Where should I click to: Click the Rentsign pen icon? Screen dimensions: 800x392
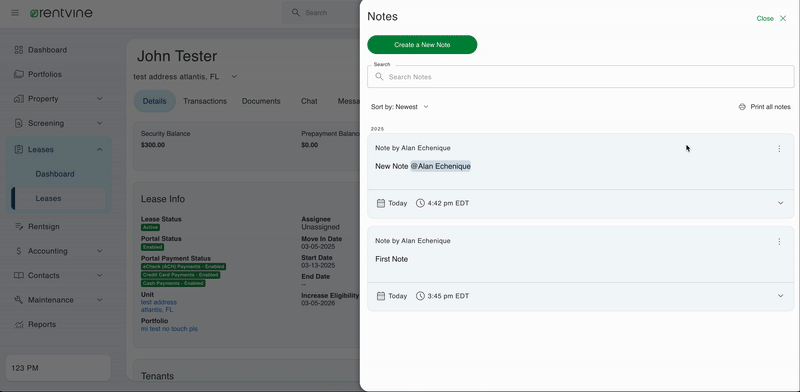[x=19, y=226]
